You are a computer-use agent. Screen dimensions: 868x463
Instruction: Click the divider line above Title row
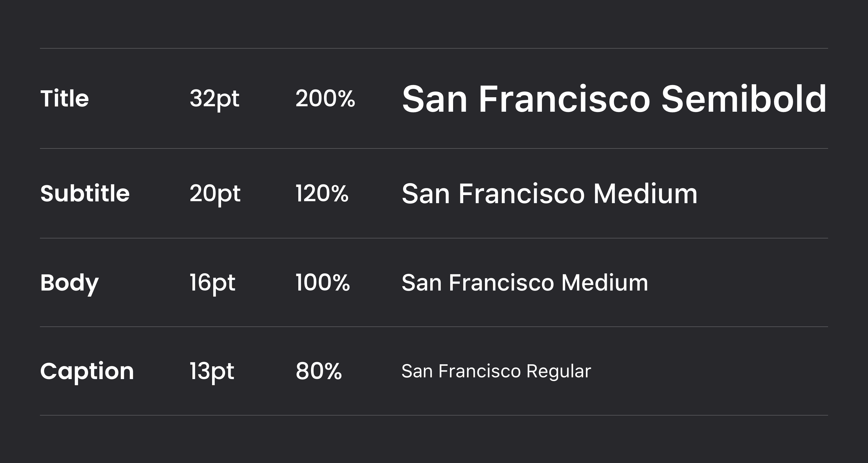(434, 48)
